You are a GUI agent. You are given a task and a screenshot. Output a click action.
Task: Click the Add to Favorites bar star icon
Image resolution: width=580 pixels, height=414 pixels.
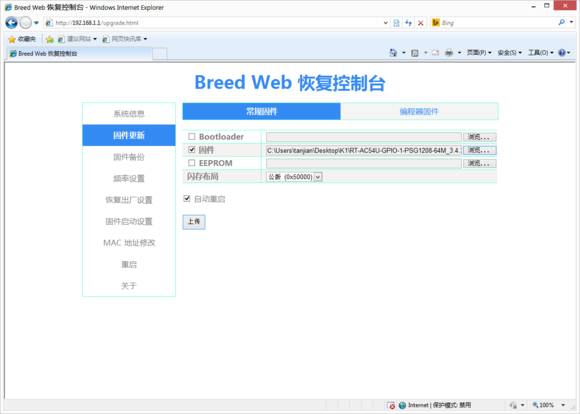(x=50, y=39)
